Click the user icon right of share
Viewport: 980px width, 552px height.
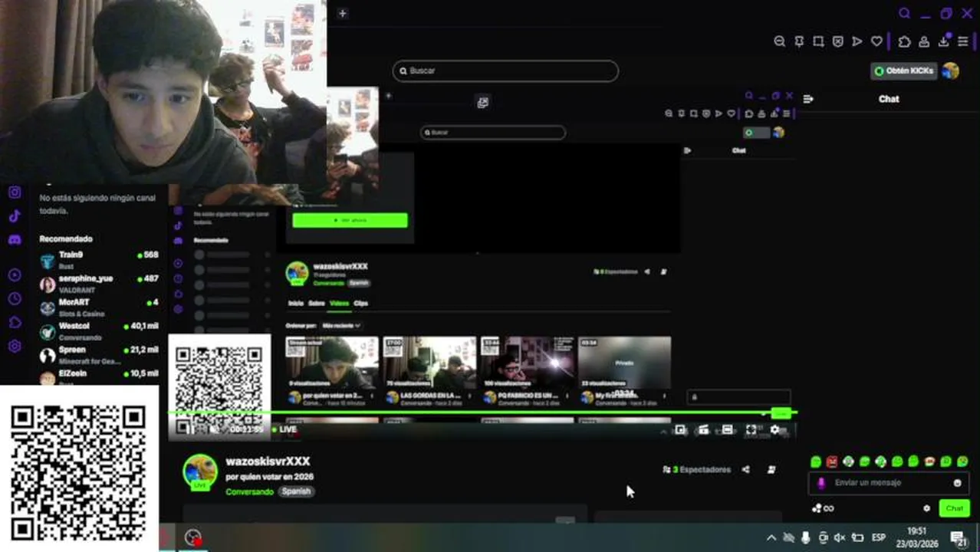(771, 469)
